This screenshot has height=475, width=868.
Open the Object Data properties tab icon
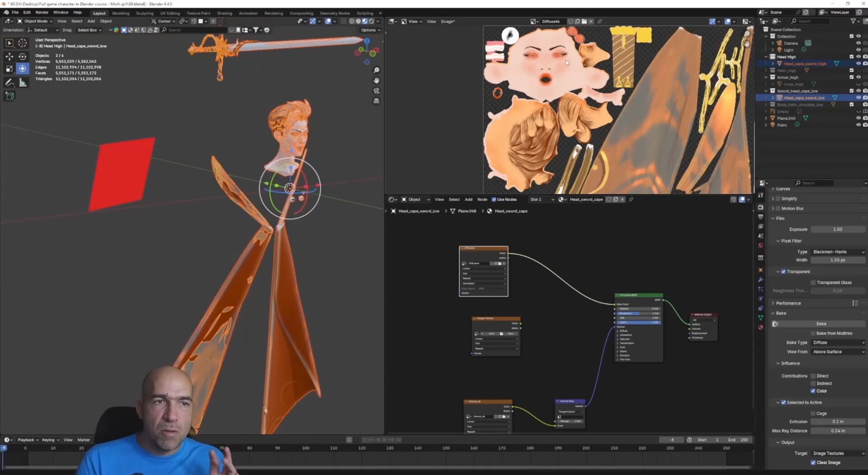pos(761,318)
